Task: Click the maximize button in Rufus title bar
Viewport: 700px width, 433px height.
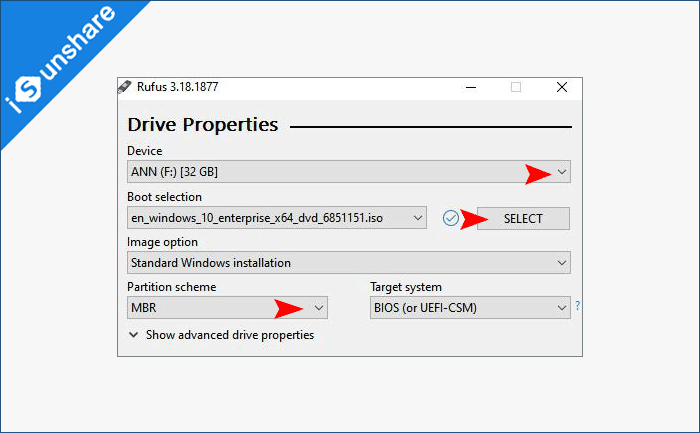Action: [x=516, y=87]
